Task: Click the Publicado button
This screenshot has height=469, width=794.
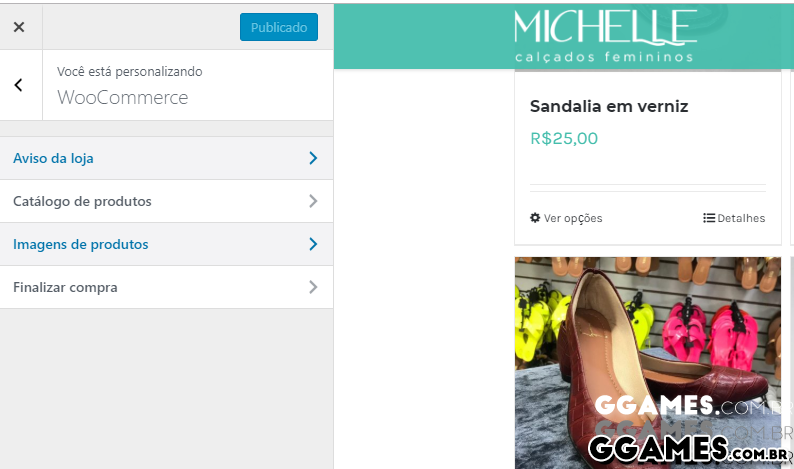Action: coord(279,27)
